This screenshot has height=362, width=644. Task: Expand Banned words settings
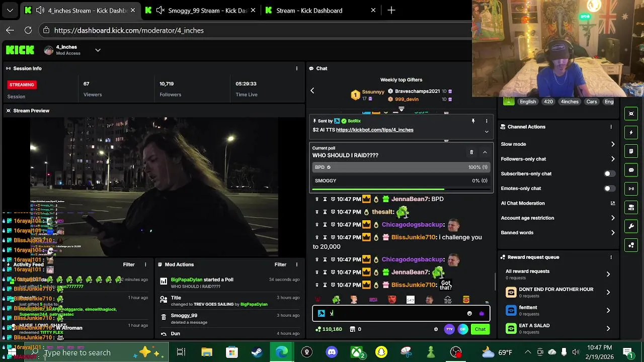(613, 233)
